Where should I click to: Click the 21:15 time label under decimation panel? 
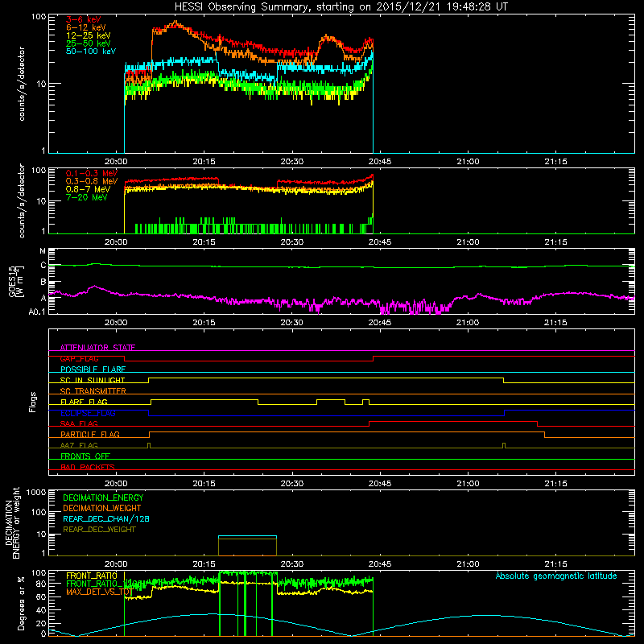click(555, 564)
